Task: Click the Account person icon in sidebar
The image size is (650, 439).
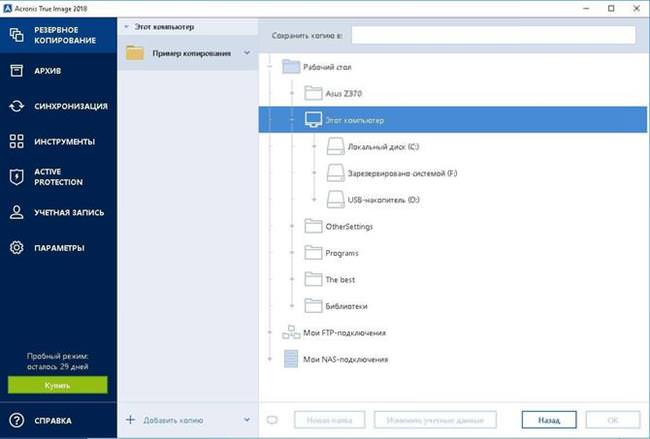Action: 17,212
